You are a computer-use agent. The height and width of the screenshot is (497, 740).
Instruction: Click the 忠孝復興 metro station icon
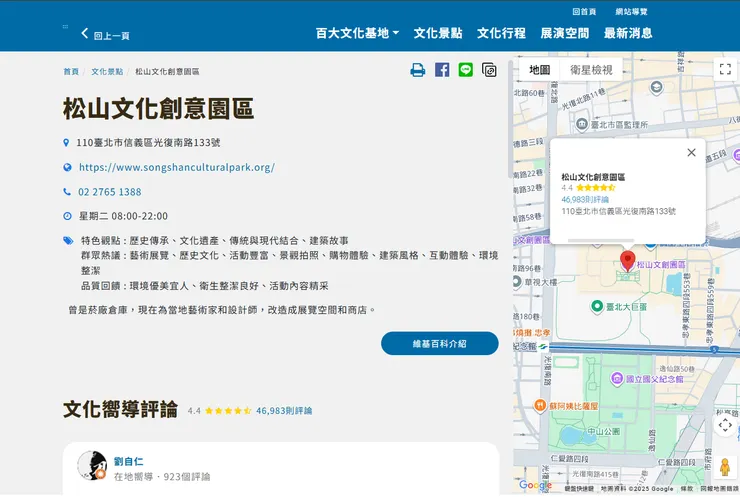tap(543, 346)
